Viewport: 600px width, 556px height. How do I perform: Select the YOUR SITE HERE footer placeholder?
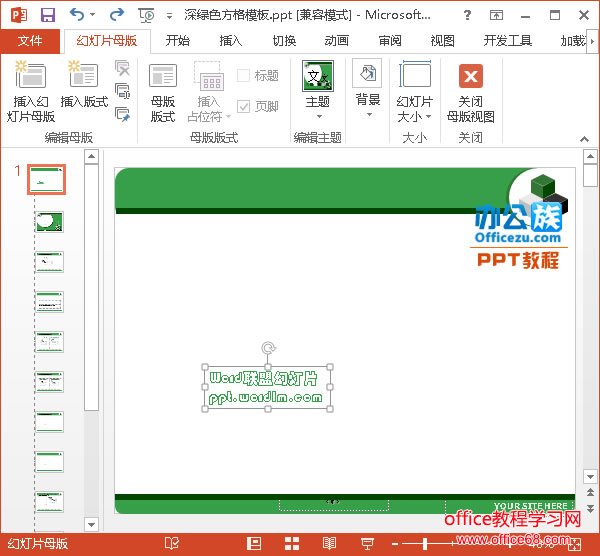510,505
